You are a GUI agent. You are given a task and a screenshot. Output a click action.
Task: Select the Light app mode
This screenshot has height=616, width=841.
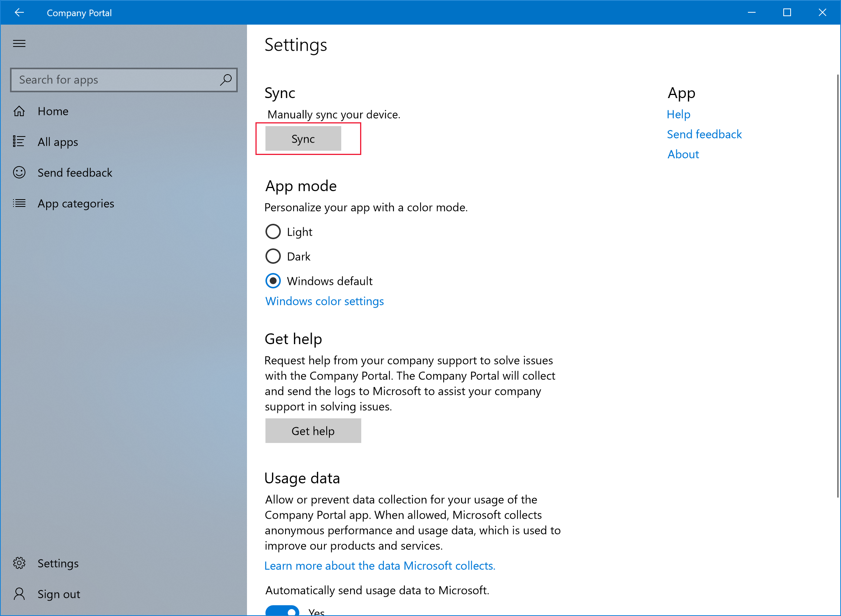coord(274,231)
